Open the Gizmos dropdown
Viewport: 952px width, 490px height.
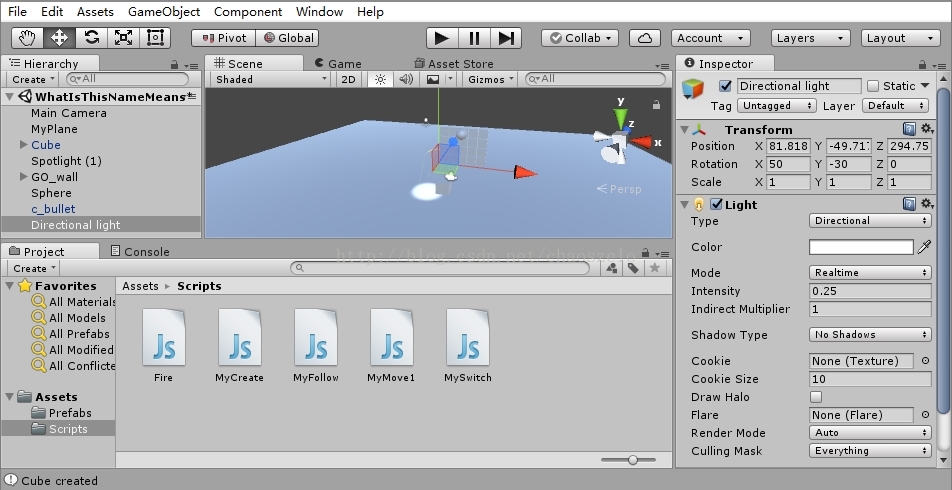click(x=491, y=80)
